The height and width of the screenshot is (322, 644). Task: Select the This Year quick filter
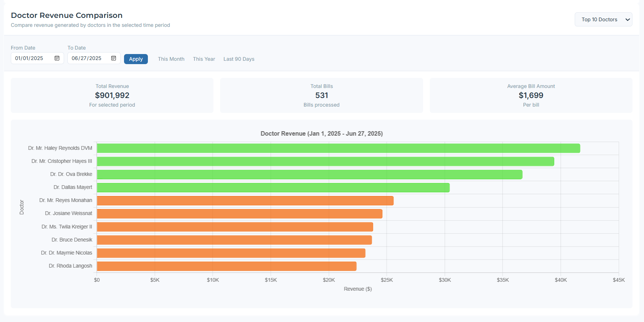(x=204, y=59)
